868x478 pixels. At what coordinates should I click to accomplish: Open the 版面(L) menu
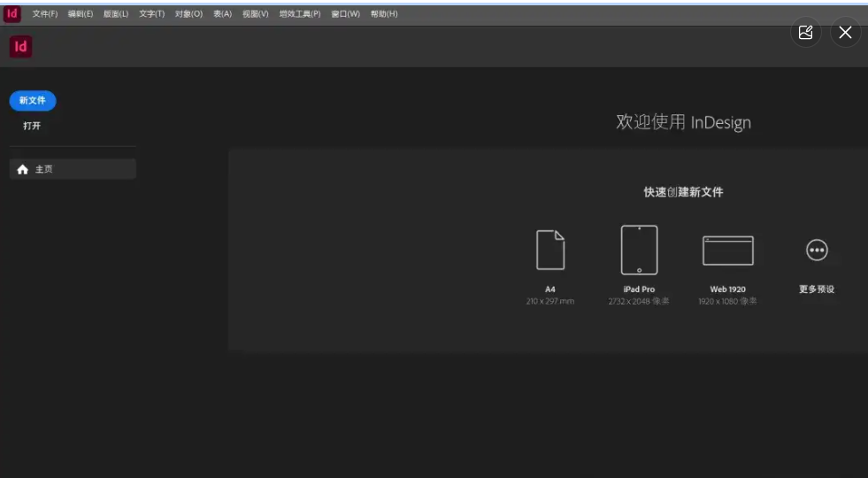(x=116, y=14)
